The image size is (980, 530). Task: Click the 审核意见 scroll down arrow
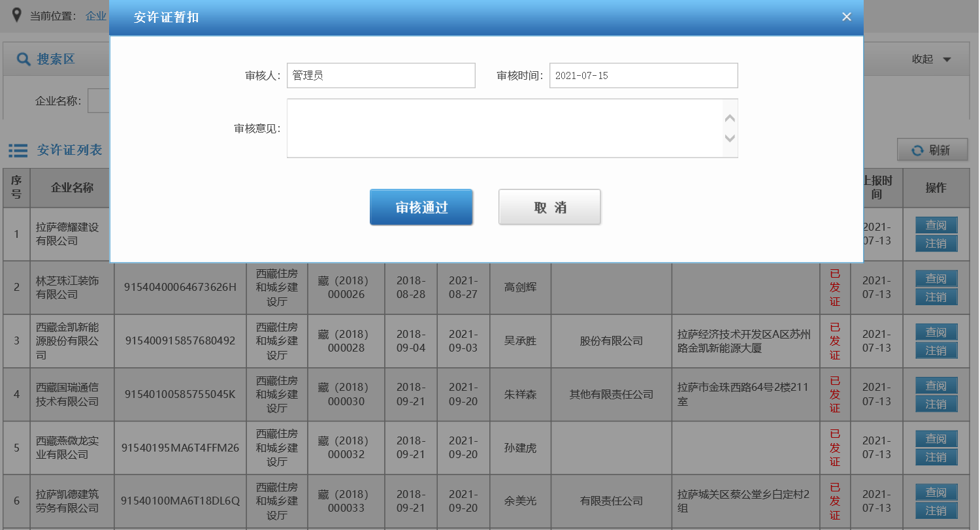(730, 138)
